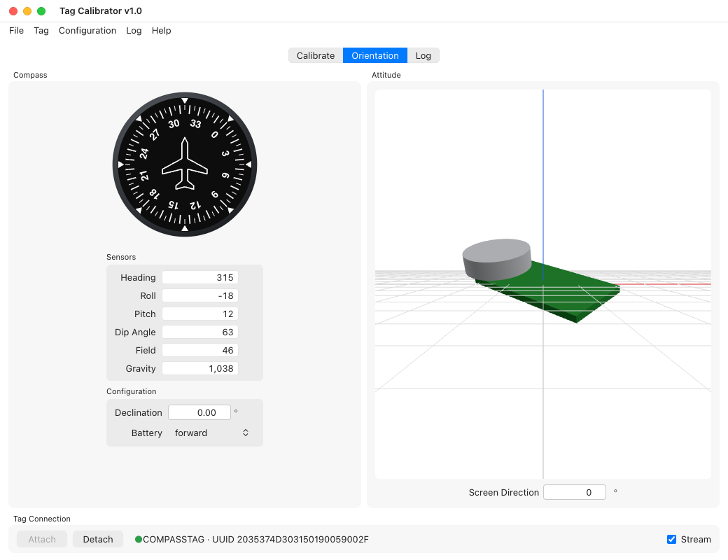728x560 pixels.
Task: Click the disabled Attach button
Action: [42, 539]
